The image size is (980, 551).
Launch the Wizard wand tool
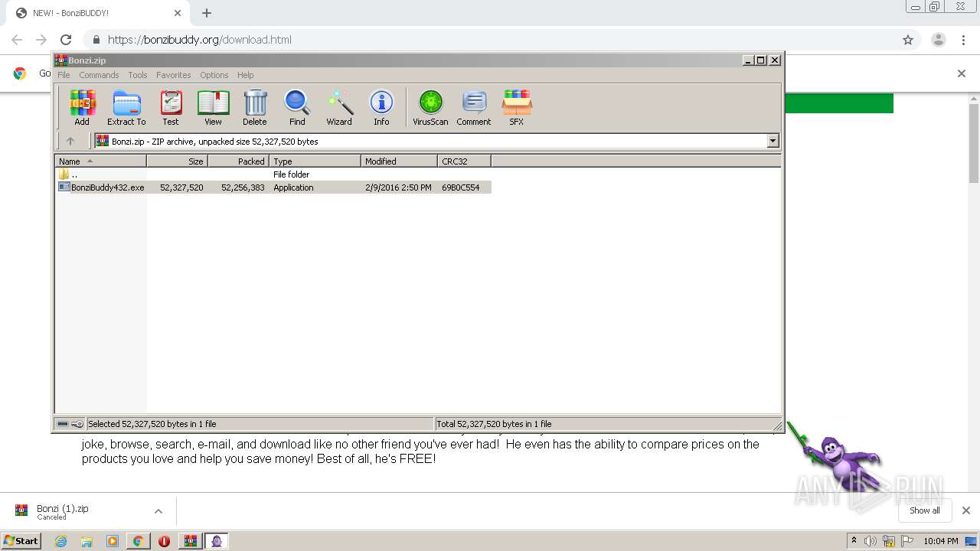point(339,107)
